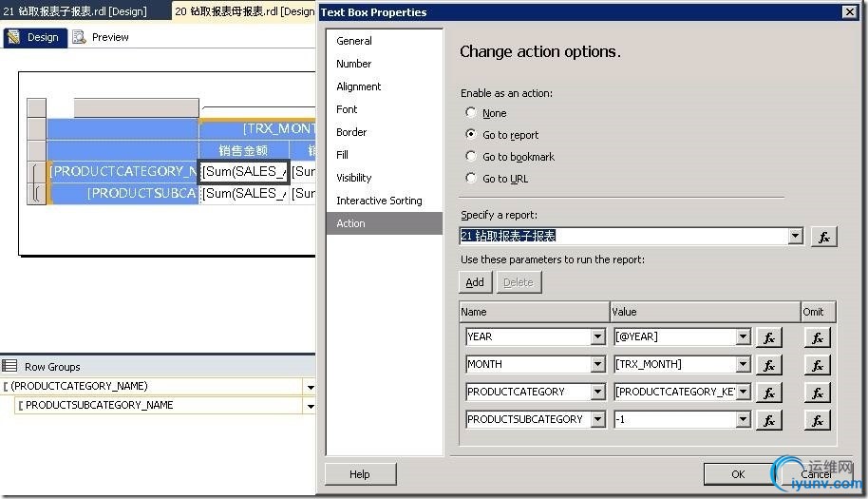Image resolution: width=868 pixels, height=499 pixels.
Task: Open the MONTH name dropdown
Action: click(x=598, y=364)
